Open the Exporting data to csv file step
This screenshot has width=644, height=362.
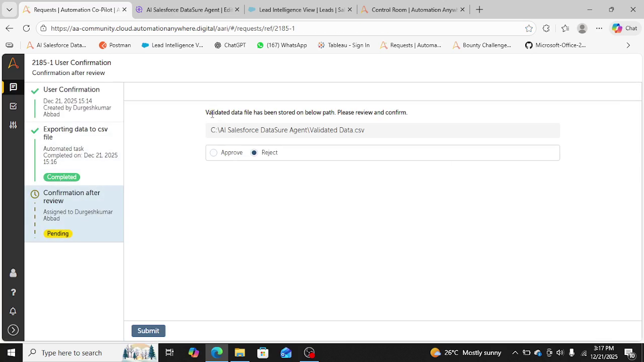(74, 153)
